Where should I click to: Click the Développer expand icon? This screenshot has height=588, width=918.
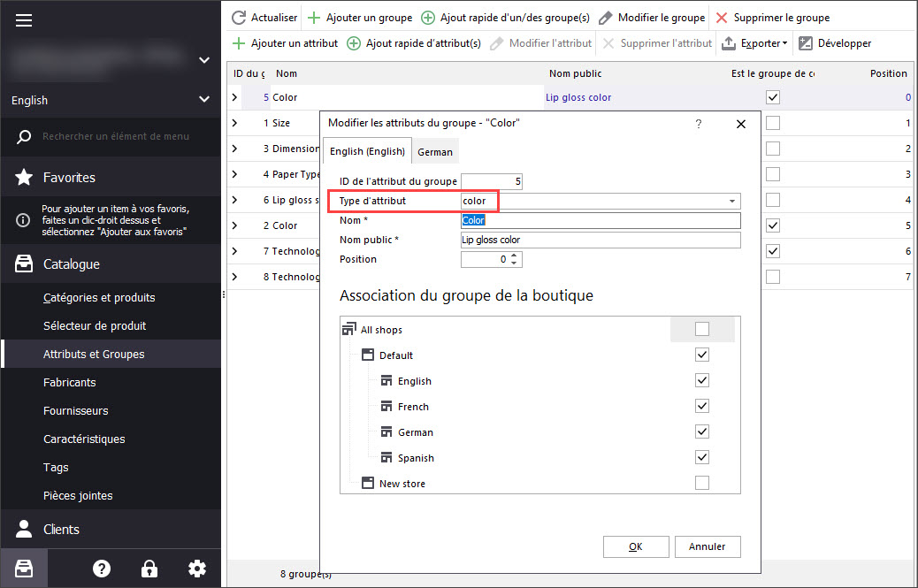(806, 43)
